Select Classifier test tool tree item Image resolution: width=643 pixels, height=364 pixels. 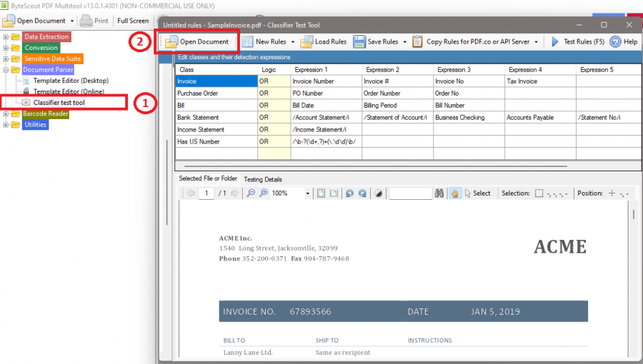tap(59, 102)
